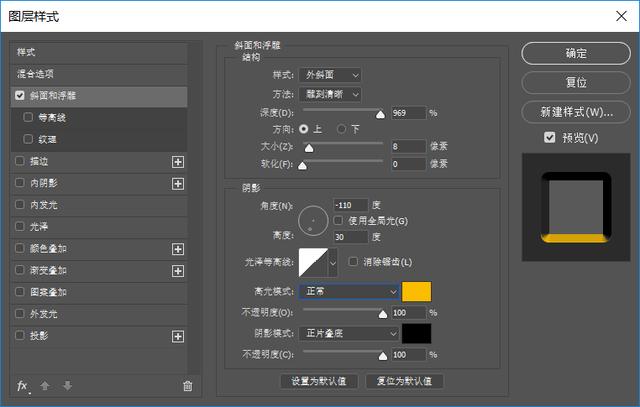Click the 软化 input field with 0
The image size is (640, 407).
coord(409,164)
